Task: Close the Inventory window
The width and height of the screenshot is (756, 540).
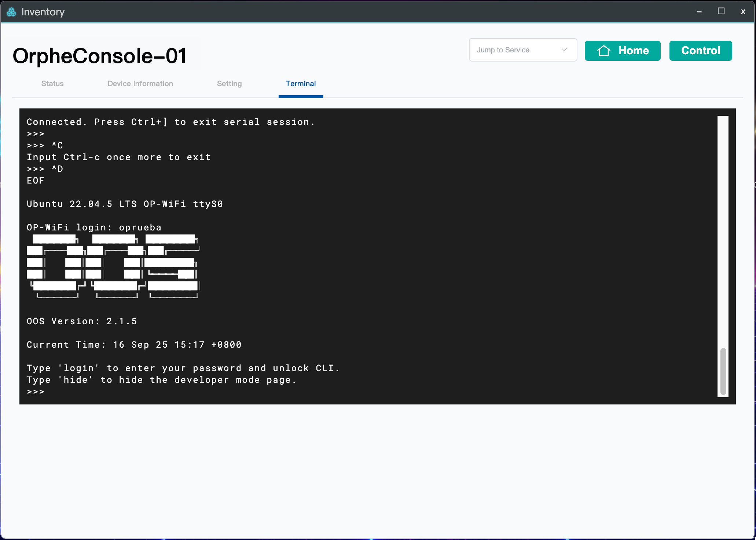Action: click(743, 12)
